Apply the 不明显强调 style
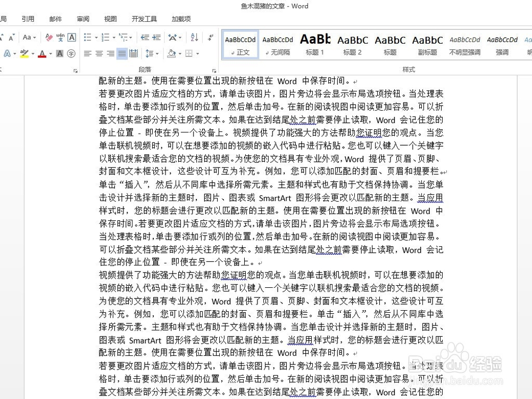The image size is (532, 399). click(x=465, y=45)
